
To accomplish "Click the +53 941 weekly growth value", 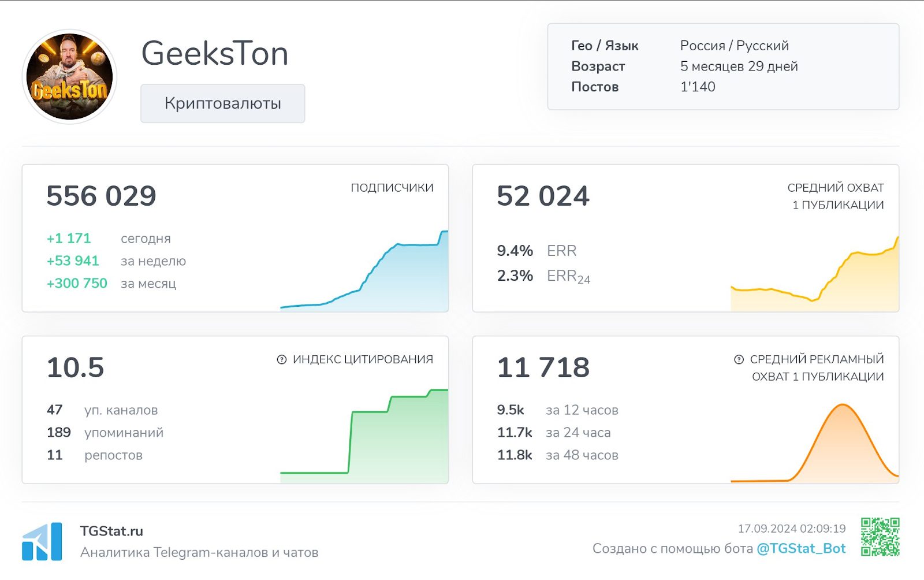I will [x=73, y=261].
